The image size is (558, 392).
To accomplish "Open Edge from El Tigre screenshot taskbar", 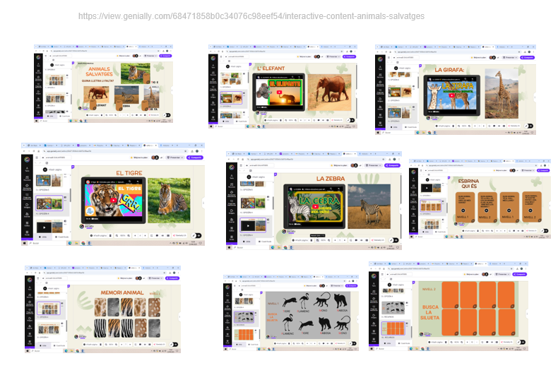I will click(x=70, y=243).
